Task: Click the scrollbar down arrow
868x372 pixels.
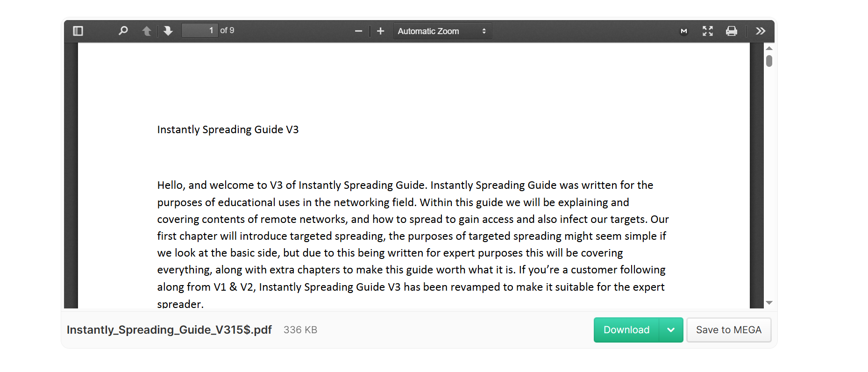Action: (769, 302)
